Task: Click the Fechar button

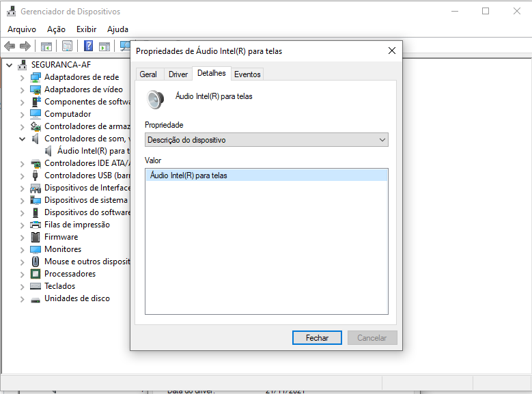Action: coord(317,338)
